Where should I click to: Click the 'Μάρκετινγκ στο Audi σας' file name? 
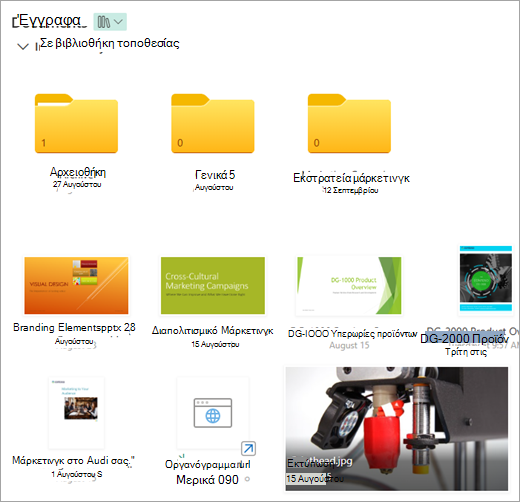[x=73, y=461]
